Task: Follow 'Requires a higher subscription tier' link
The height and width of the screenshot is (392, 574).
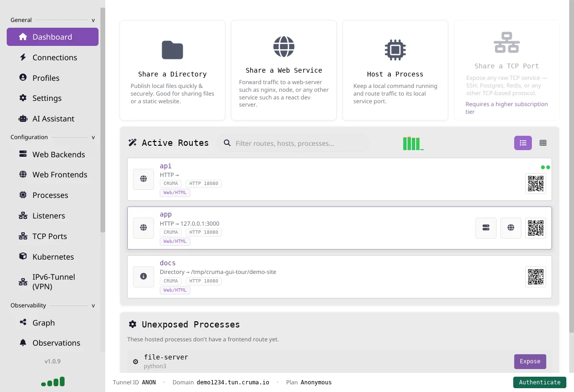Action: 507,108
